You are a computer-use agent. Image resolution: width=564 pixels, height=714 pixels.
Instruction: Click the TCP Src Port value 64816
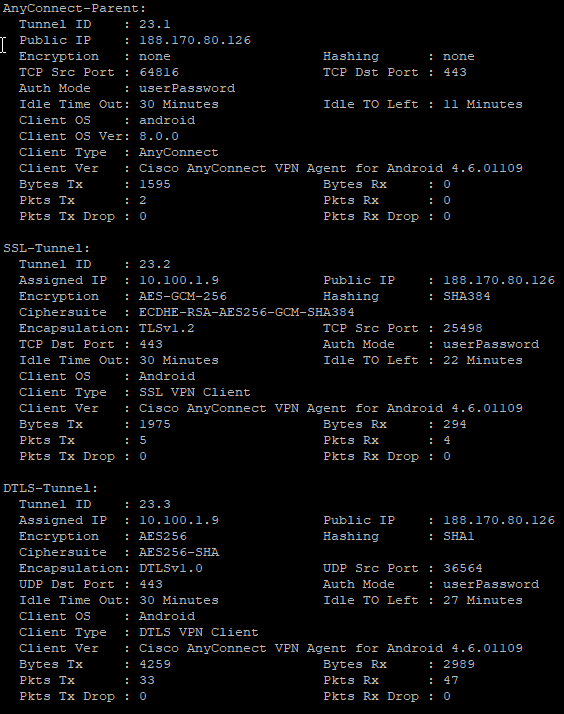159,72
